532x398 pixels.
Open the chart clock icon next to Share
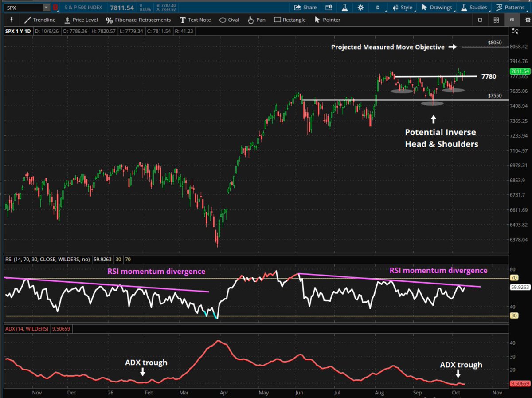(x=329, y=8)
